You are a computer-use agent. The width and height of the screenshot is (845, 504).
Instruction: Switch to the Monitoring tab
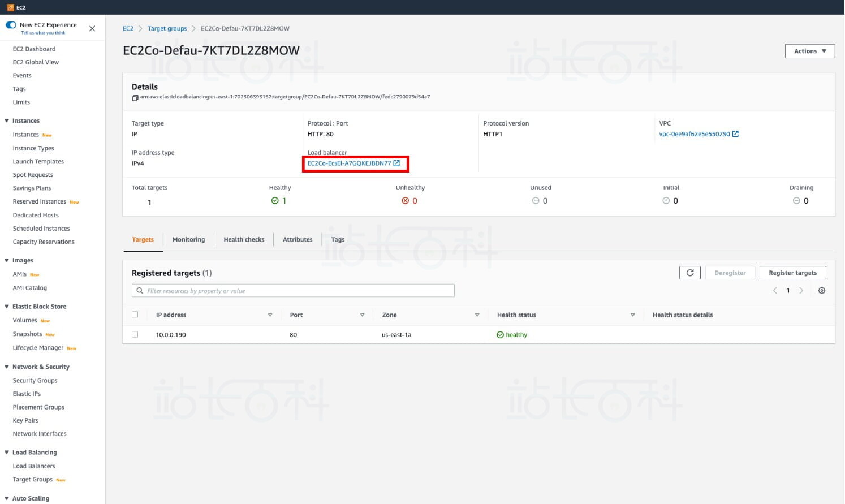coord(188,240)
